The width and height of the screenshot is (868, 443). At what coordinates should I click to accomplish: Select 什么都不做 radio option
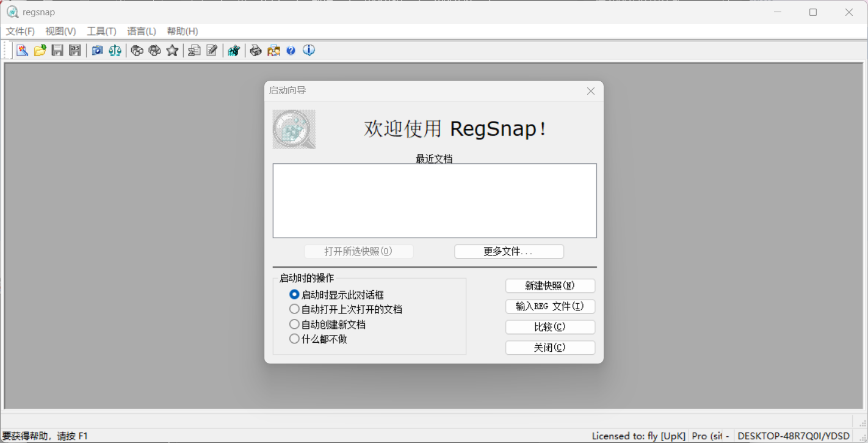[x=319, y=339]
